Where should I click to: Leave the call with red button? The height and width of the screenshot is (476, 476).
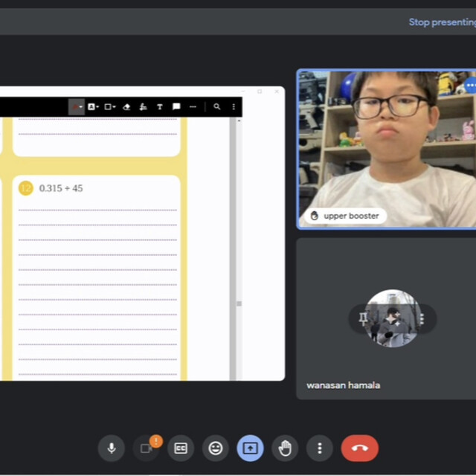[360, 448]
